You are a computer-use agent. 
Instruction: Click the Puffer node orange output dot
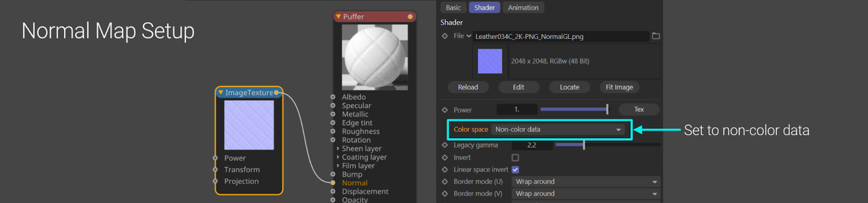410,17
